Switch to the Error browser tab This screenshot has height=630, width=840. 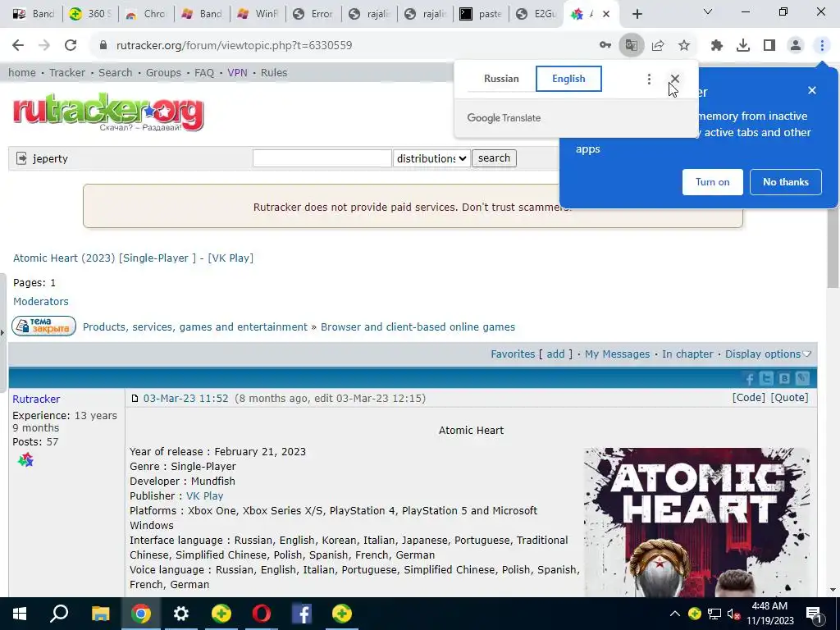[313, 14]
